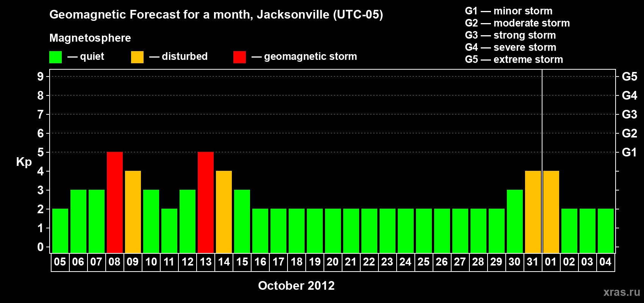Click the Magnetosphere heading
Viewport: 644px width, 303px height.
tap(90, 38)
